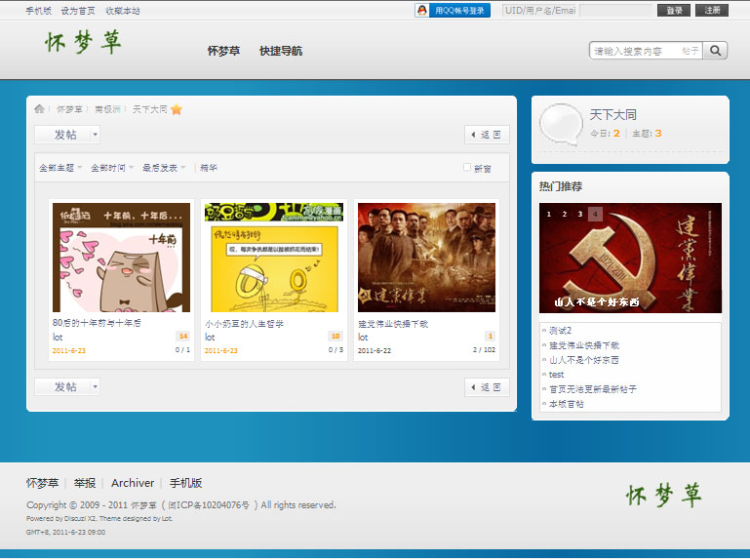Click the favorite star next to 天下大同
Screen dimensions: 750x560
(x=176, y=109)
